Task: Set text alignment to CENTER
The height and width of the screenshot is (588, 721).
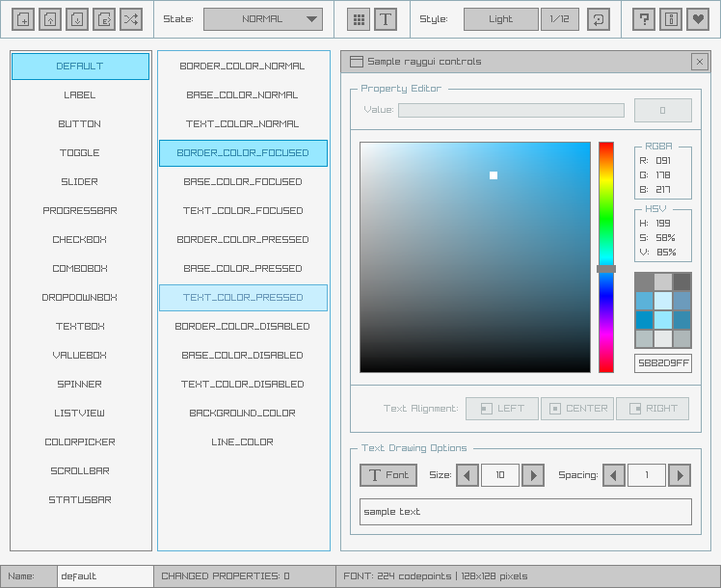Action: coord(577,409)
